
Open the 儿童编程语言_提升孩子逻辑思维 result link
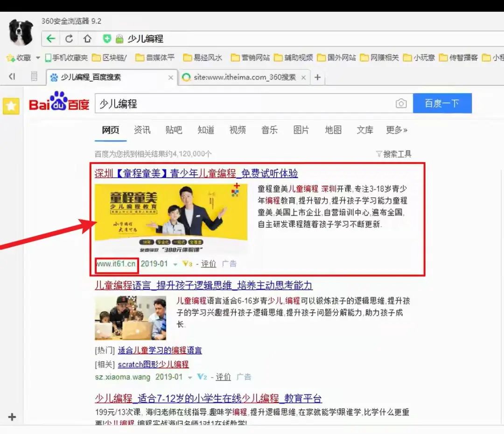point(203,285)
